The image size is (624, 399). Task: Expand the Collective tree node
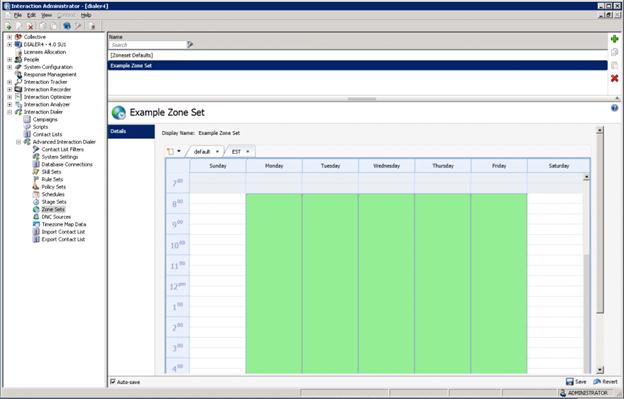pos(10,37)
